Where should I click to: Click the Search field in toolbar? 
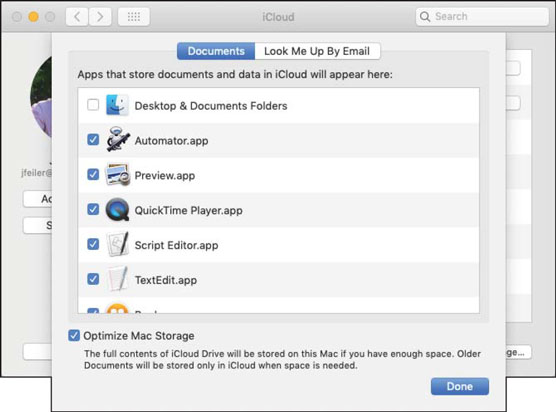(482, 16)
